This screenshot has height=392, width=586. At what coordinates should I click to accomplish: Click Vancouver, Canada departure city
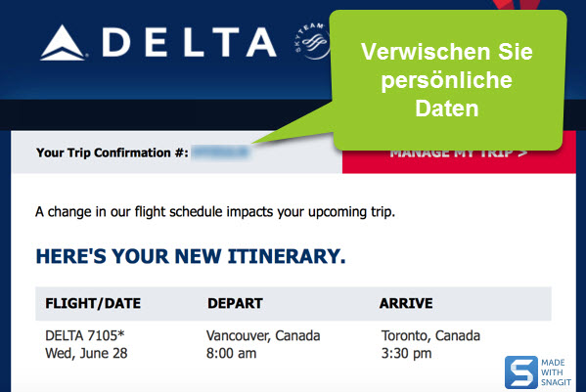coord(263,335)
